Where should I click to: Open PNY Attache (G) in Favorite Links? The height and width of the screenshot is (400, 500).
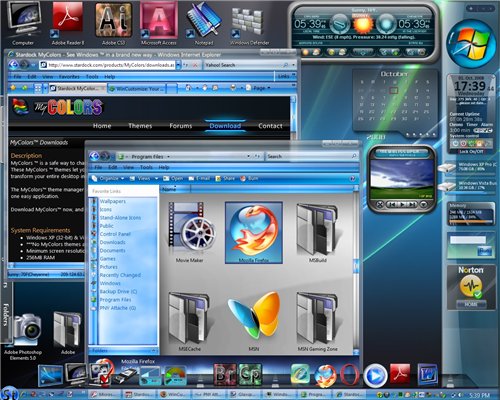tap(118, 308)
